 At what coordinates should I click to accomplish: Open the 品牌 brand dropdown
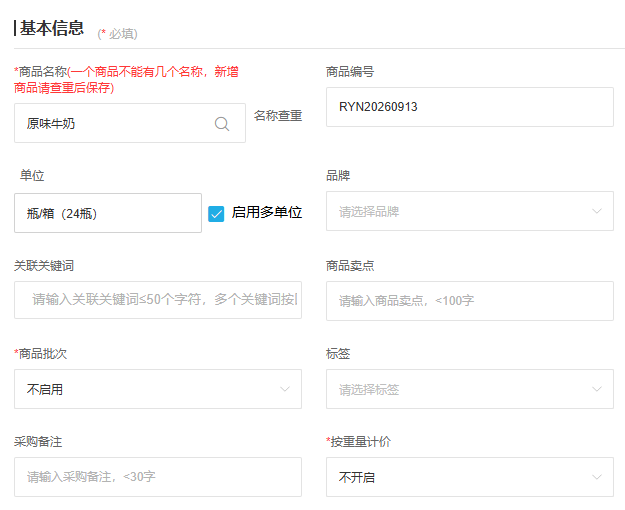tap(470, 211)
